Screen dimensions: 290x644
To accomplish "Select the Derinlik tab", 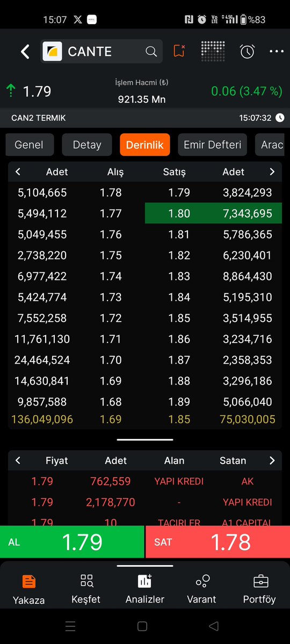I will click(144, 144).
